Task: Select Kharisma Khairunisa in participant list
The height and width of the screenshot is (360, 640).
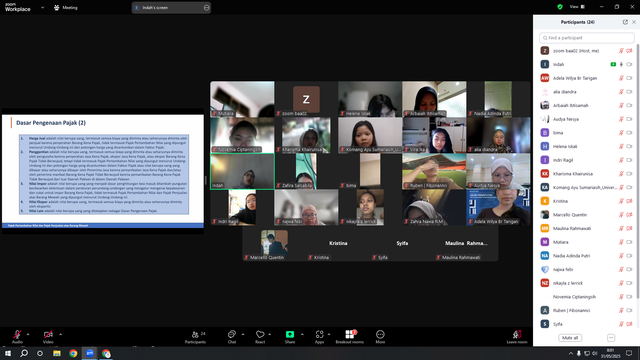Action: click(587, 173)
